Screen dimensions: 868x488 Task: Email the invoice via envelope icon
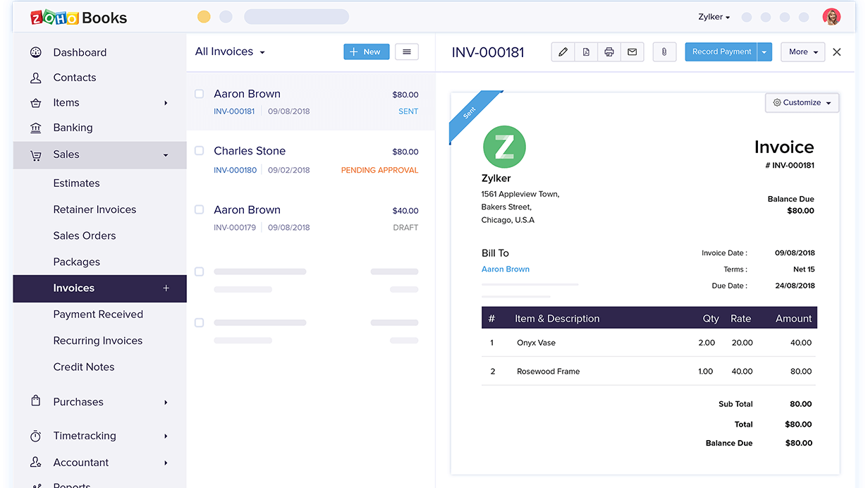[632, 52]
